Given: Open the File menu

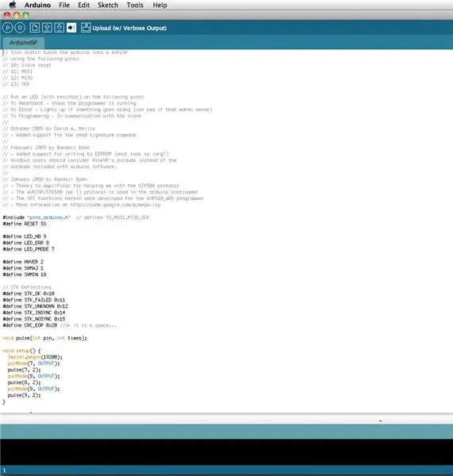Looking at the screenshot, I should 64,6.
